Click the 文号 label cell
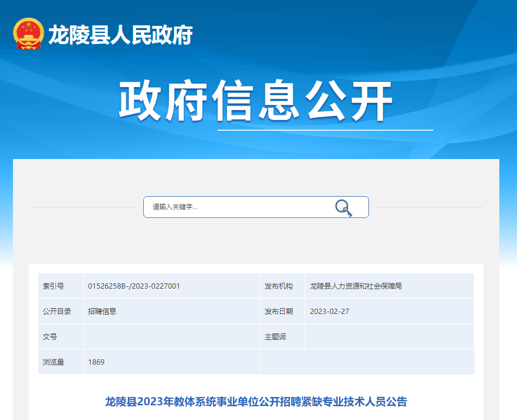517x420 pixels. coord(50,337)
